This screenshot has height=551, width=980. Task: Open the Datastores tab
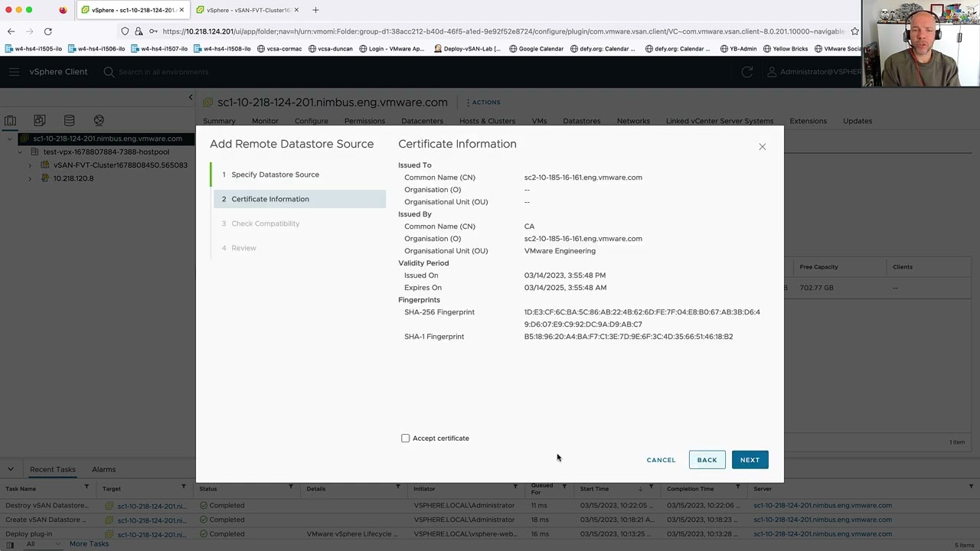[582, 121]
